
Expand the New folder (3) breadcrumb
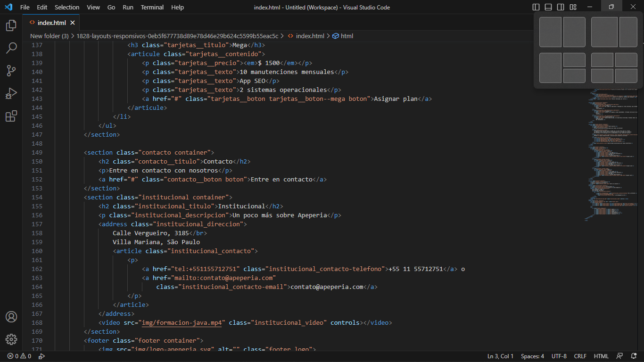click(x=49, y=36)
